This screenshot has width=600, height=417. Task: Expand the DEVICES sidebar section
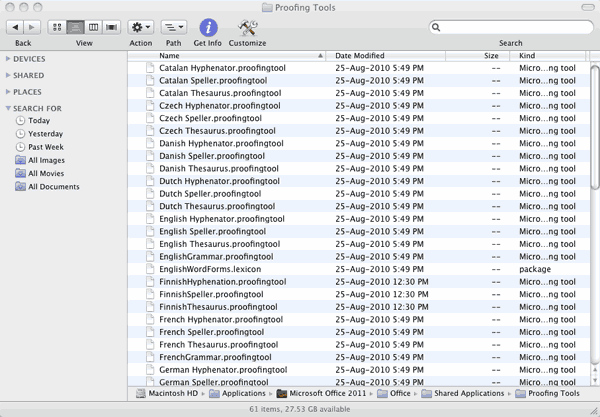9,59
